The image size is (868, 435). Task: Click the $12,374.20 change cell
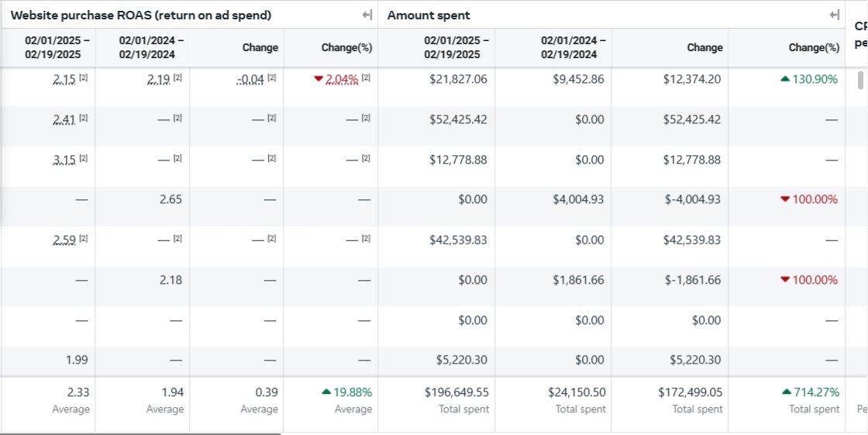(x=692, y=80)
